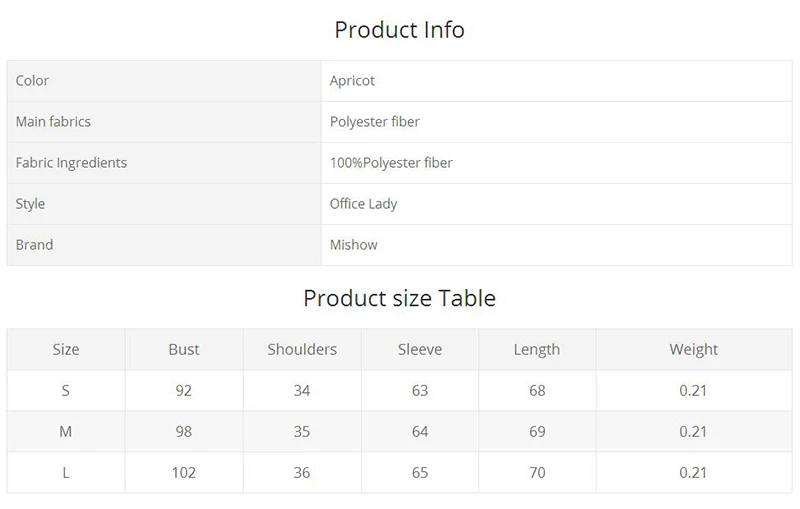Click the Bust column header
Screen dimensions: 800x509
point(184,349)
